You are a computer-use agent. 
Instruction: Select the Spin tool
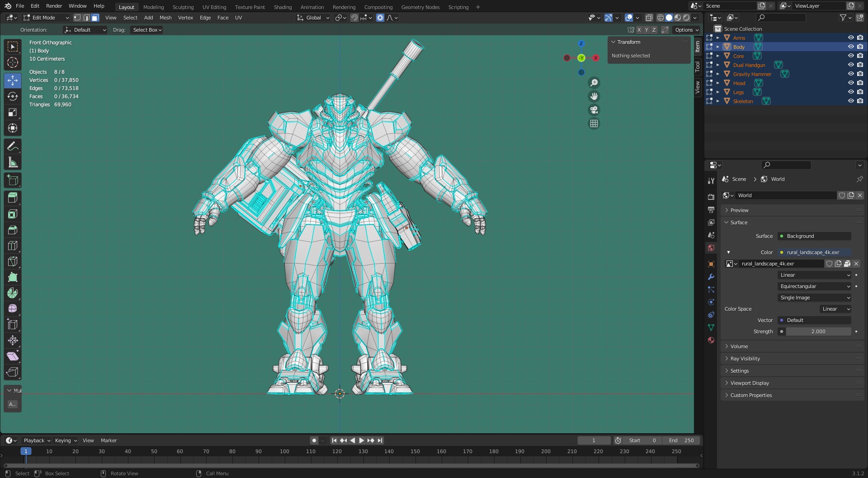click(x=13, y=293)
